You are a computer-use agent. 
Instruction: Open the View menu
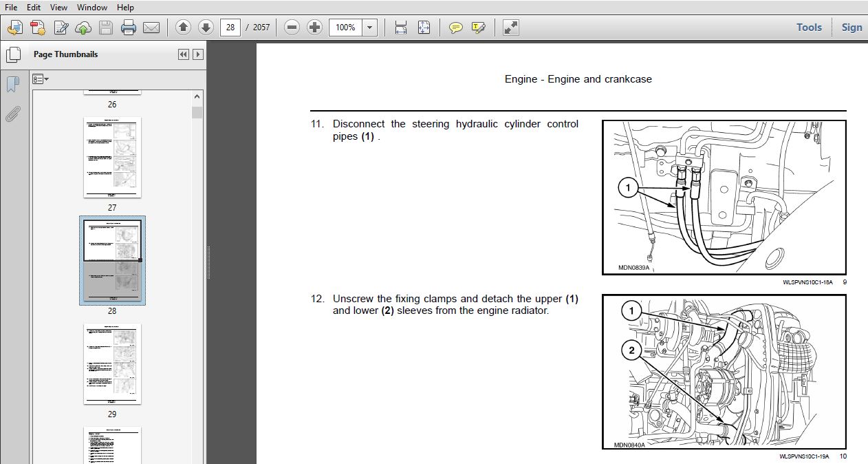(x=59, y=7)
